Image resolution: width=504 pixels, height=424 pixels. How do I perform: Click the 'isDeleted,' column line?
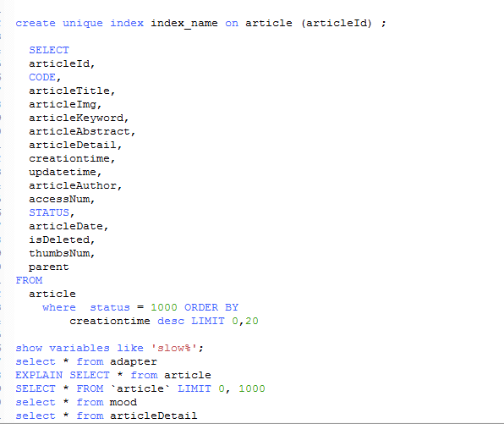coord(62,240)
